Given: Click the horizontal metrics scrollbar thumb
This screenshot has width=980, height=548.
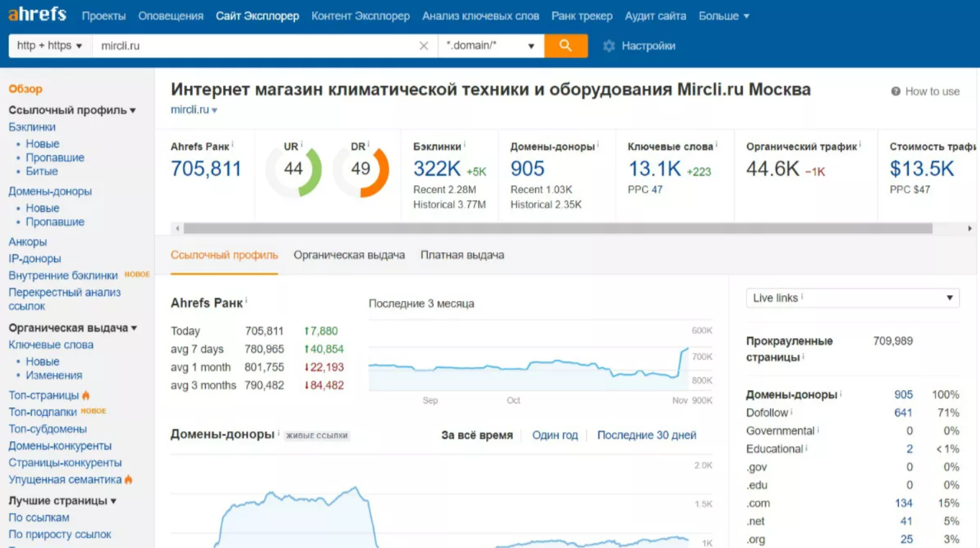Looking at the screenshot, I should pos(558,228).
